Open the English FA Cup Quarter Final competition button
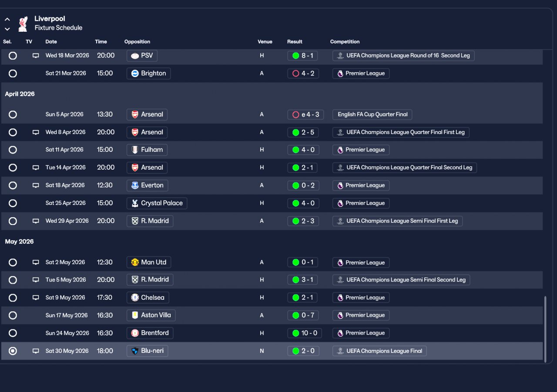This screenshot has height=392, width=557. click(372, 114)
